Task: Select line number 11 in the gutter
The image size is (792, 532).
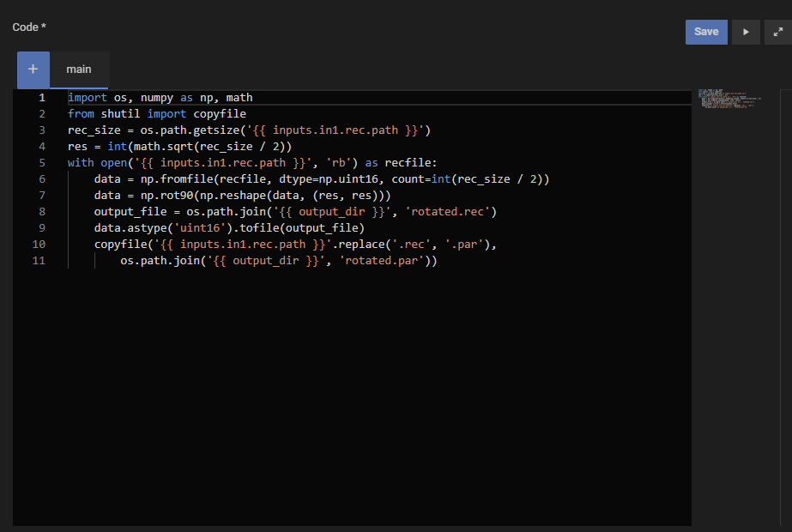Action: pos(39,261)
